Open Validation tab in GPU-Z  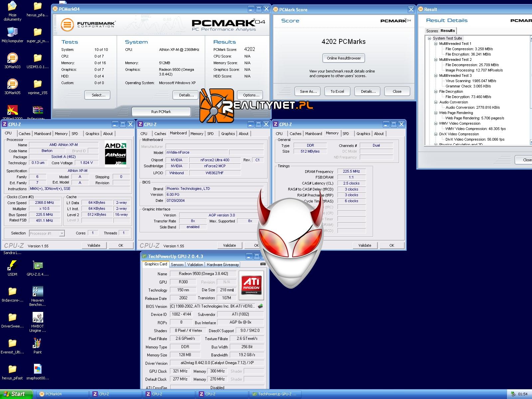point(195,265)
